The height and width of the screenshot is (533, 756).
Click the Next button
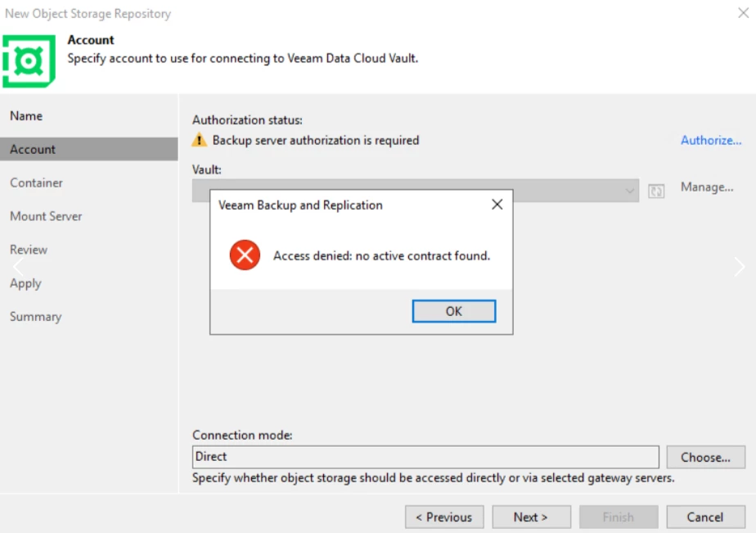point(530,517)
